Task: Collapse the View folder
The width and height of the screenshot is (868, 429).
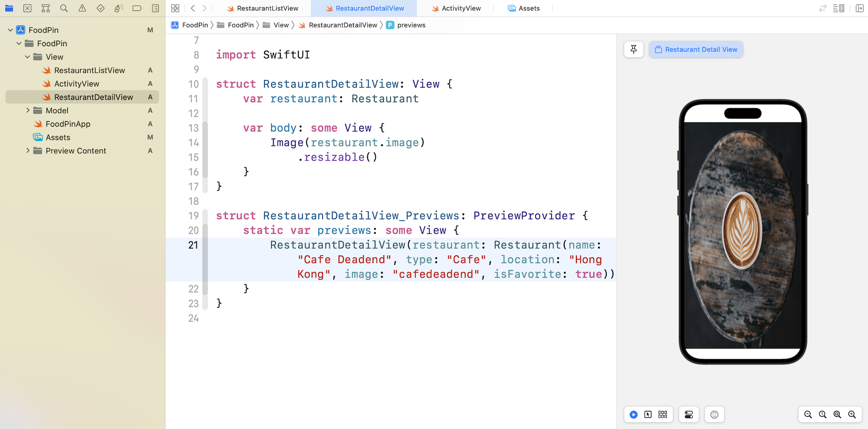Action: [28, 57]
